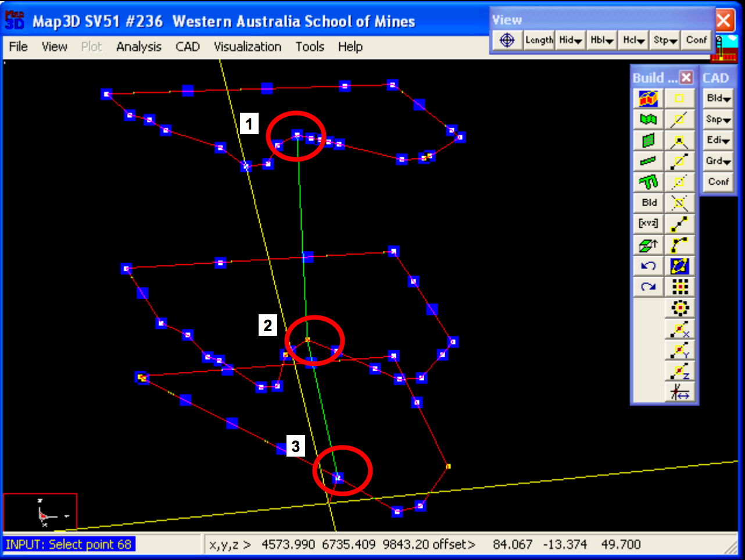Select the flat green strip build tool
The height and width of the screenshot is (560, 745).
[649, 161]
